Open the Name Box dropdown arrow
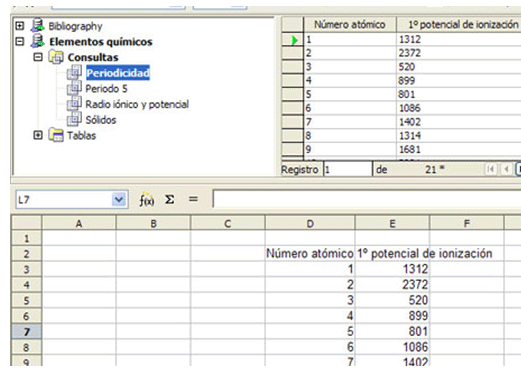The image size is (521, 380). click(x=119, y=200)
